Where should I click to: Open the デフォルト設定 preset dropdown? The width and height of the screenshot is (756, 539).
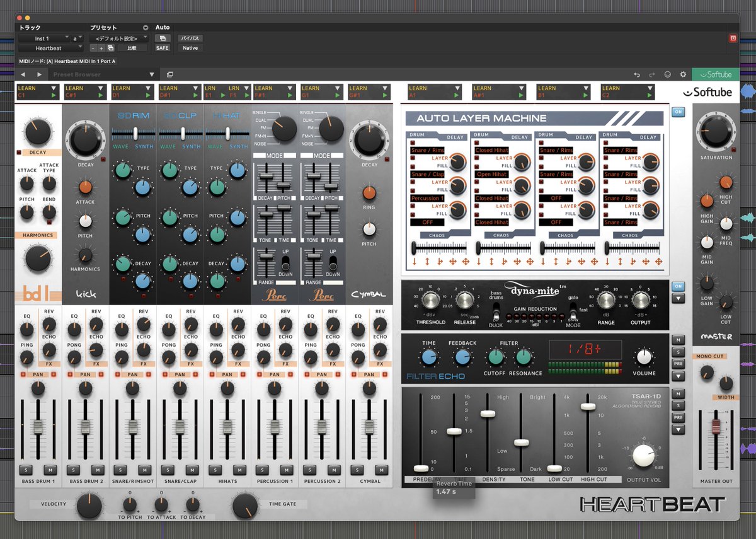(117, 38)
